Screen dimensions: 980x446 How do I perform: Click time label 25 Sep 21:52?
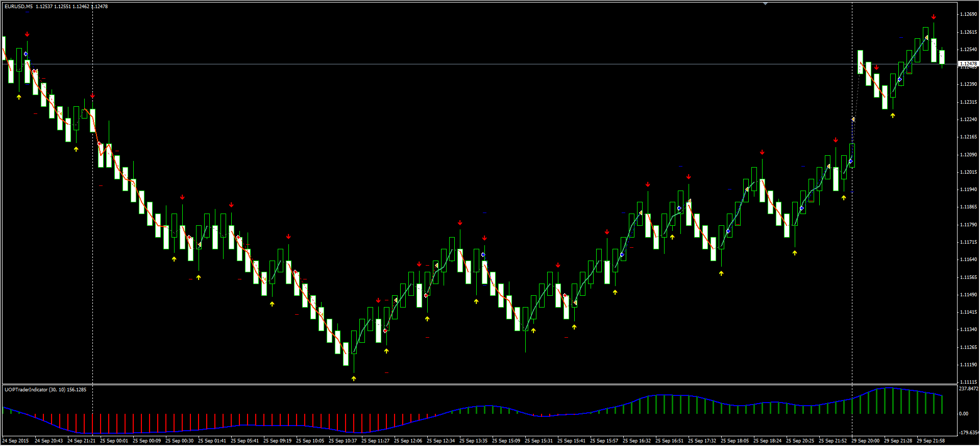coord(832,440)
